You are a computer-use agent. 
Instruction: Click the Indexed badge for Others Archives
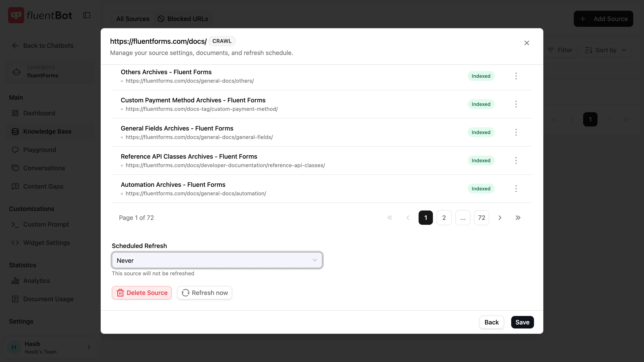[481, 76]
